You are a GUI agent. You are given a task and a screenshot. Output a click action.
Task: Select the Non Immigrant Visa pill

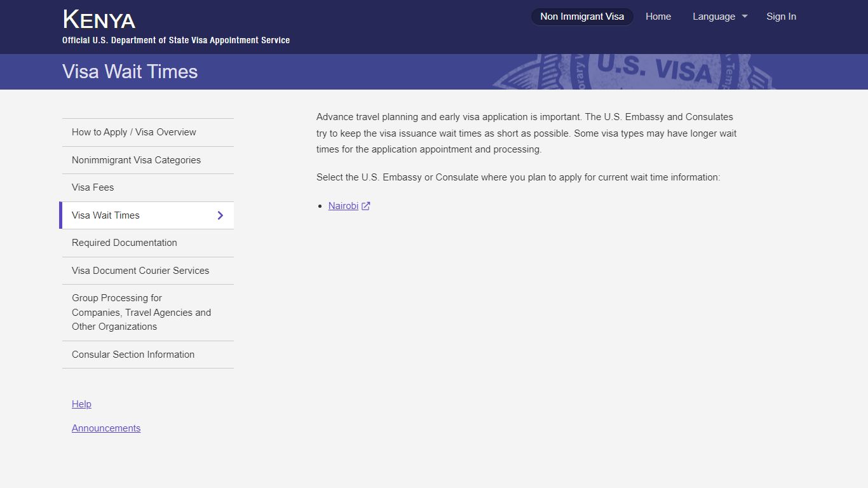582,17
